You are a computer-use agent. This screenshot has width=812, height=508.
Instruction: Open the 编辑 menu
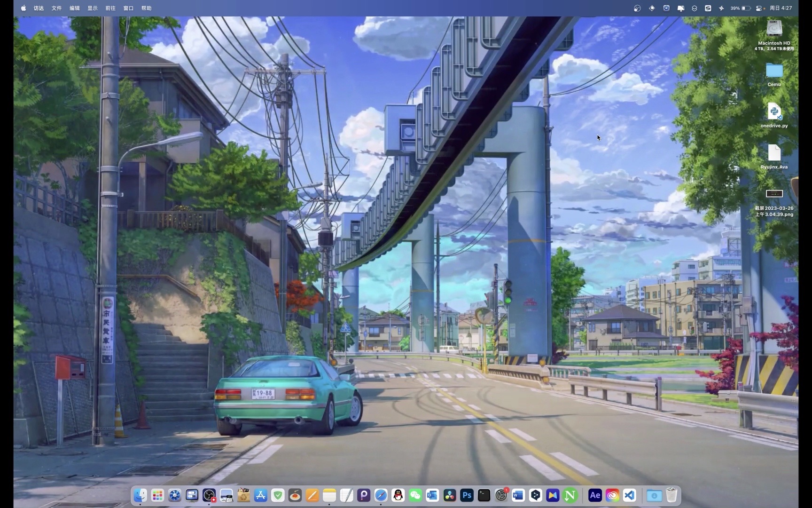coord(75,8)
